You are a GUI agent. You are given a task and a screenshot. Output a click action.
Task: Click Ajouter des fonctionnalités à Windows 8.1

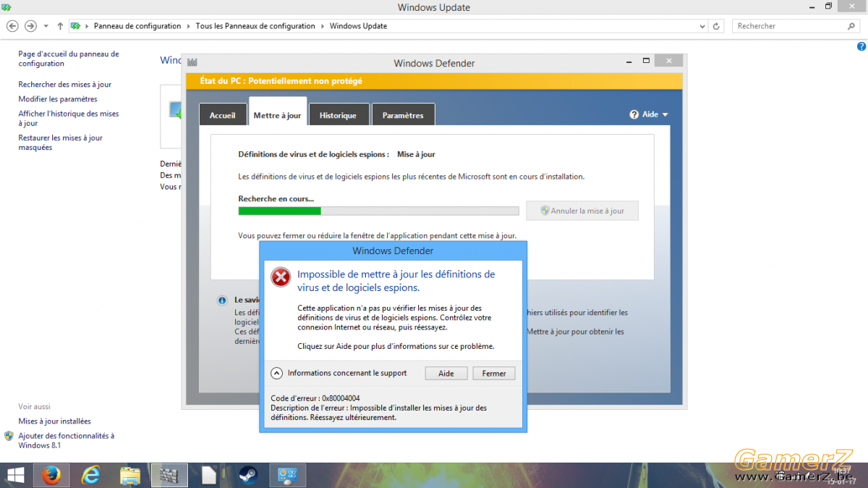[67, 440]
